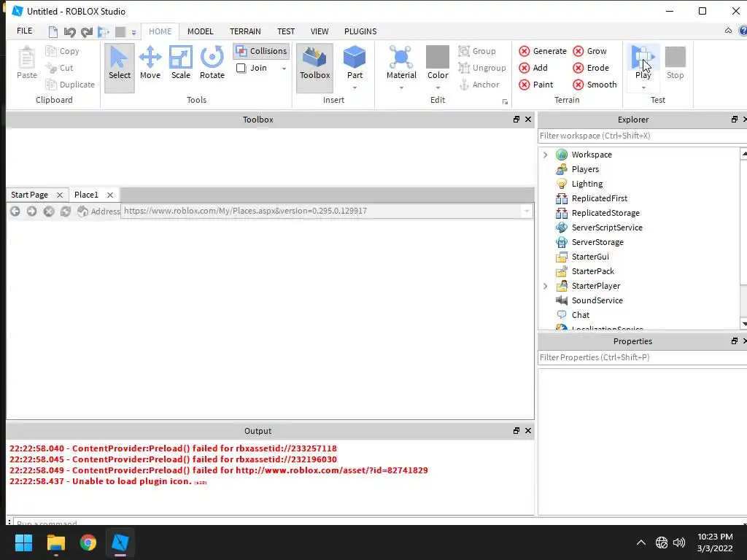Click the Redo arrow in quick access
This screenshot has width=747, height=560.
point(86,32)
